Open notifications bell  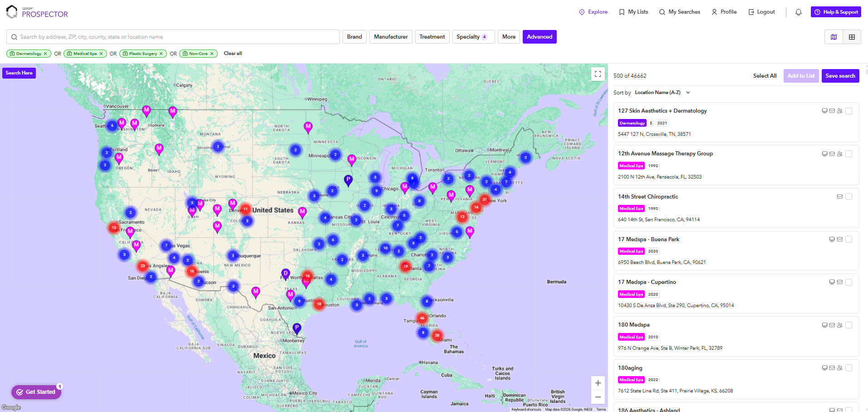(798, 12)
